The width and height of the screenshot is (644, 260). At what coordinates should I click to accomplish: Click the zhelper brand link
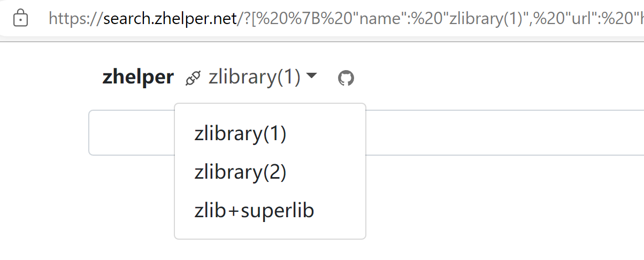click(x=138, y=78)
